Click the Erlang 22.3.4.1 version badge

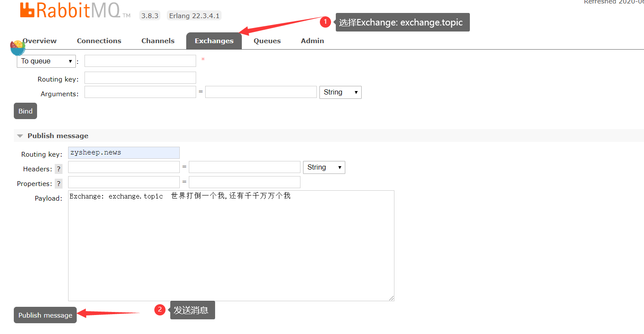194,16
